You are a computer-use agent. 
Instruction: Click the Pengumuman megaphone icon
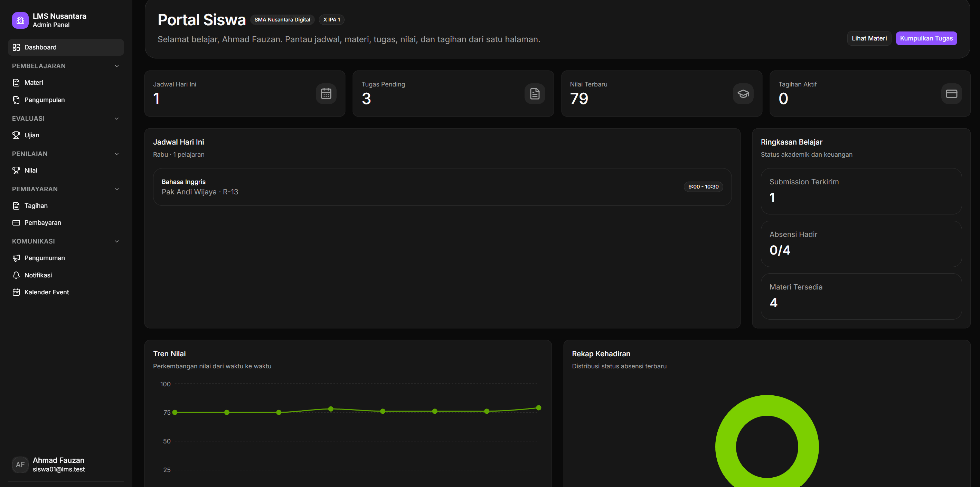(x=16, y=258)
